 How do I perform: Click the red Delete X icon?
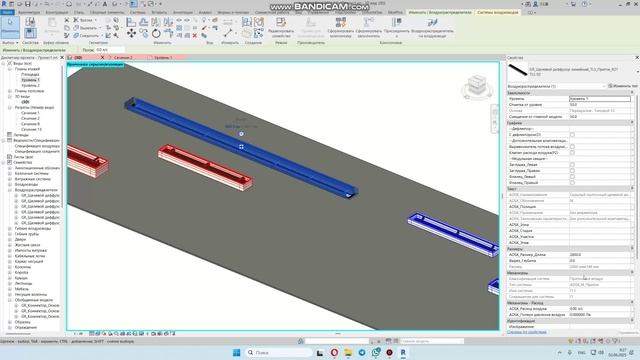[x=195, y=36]
